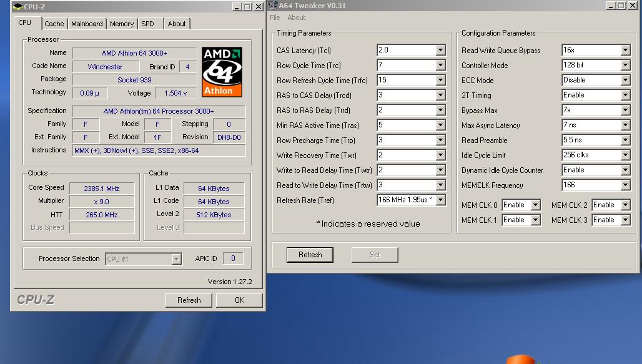
Task: Click the L1 Code cache value
Action: pos(214,202)
